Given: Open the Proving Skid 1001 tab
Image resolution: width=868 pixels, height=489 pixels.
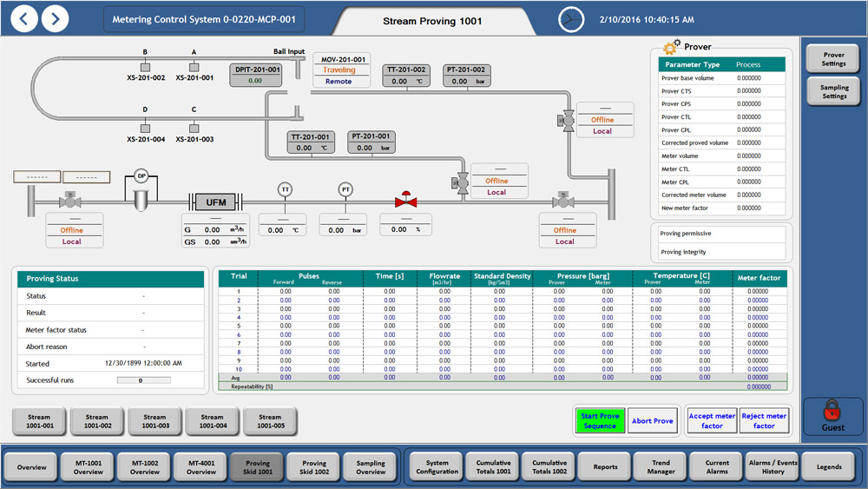Looking at the screenshot, I should 258,466.
